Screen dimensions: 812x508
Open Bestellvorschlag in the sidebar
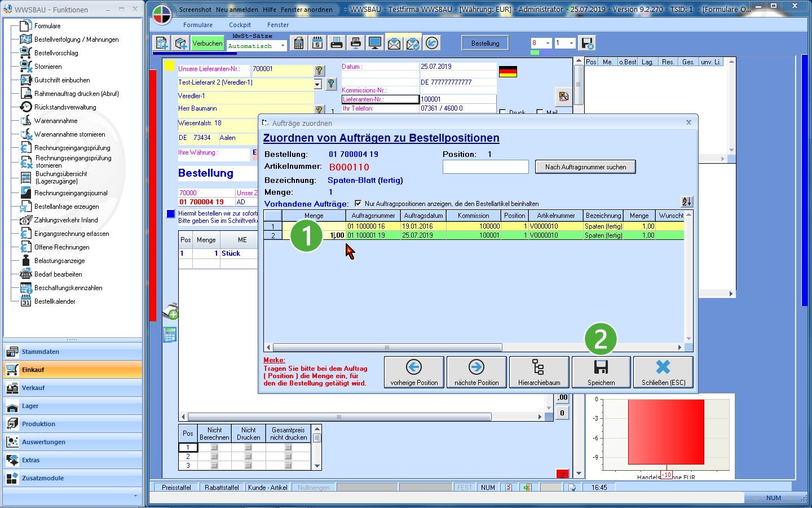pos(56,53)
